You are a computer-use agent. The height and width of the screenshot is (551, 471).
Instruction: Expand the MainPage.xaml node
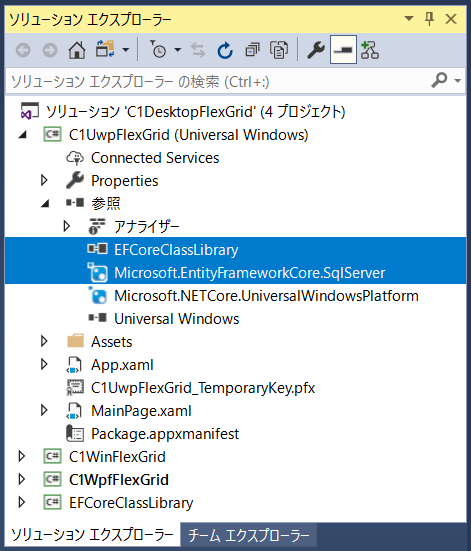(x=44, y=410)
